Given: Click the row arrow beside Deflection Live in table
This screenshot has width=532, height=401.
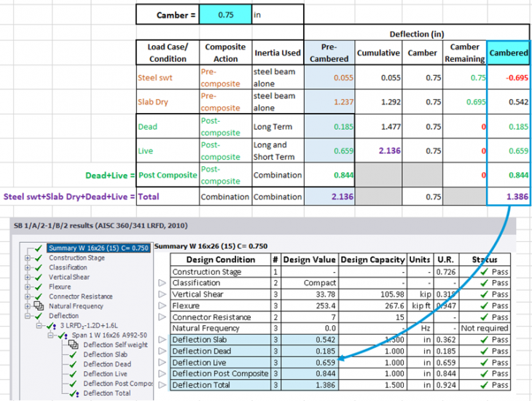Looking at the screenshot, I should coord(163,362).
